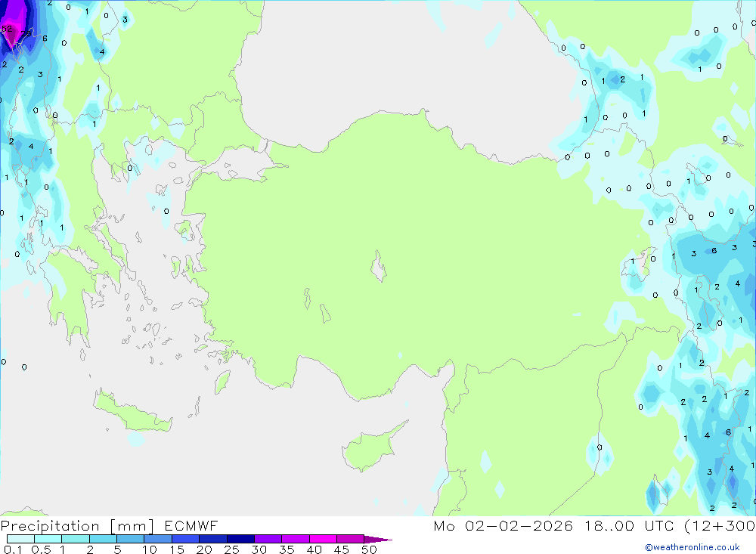
Task: Click the '25' legend scale label
Action: 231,549
